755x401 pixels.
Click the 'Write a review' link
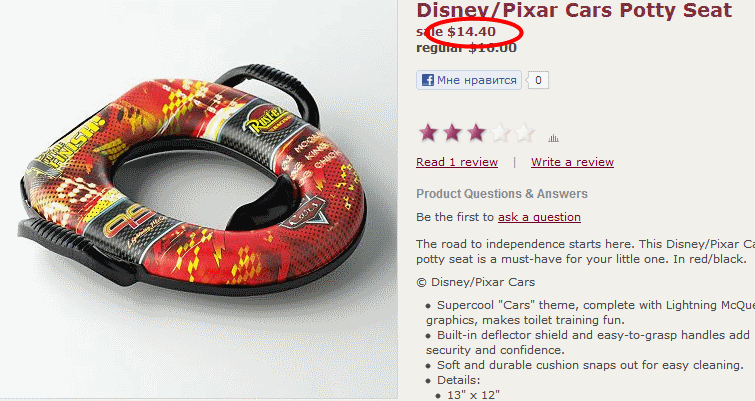(x=573, y=162)
